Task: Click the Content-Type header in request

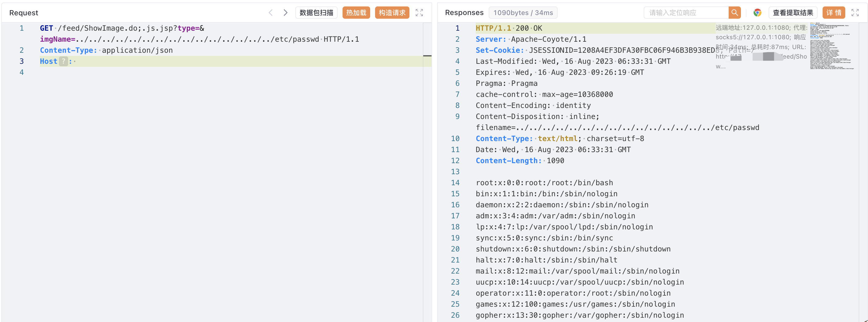Action: coord(68,51)
